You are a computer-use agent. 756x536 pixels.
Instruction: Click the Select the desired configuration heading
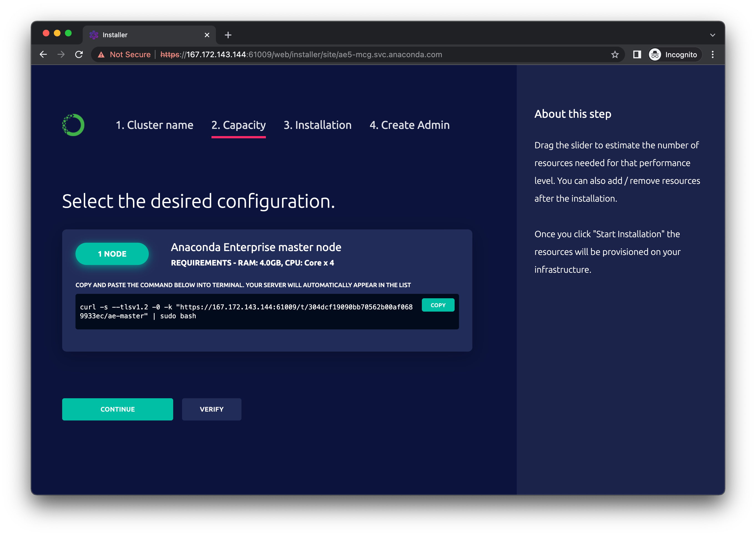pos(198,201)
